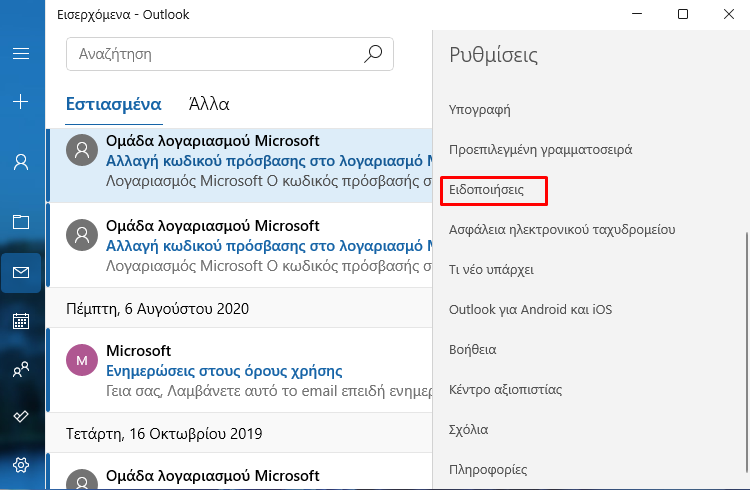Open the hamburger navigation menu
This screenshot has height=490, width=750.
point(21,53)
